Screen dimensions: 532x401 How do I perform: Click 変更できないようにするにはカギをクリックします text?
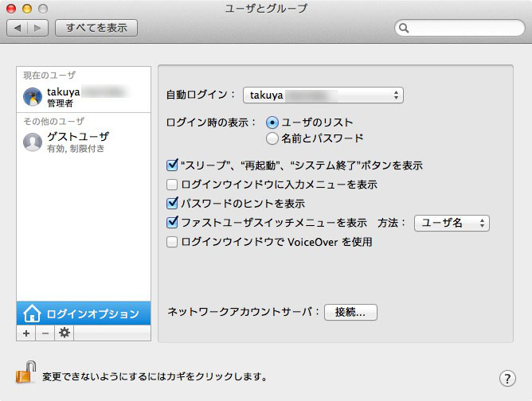155,376
